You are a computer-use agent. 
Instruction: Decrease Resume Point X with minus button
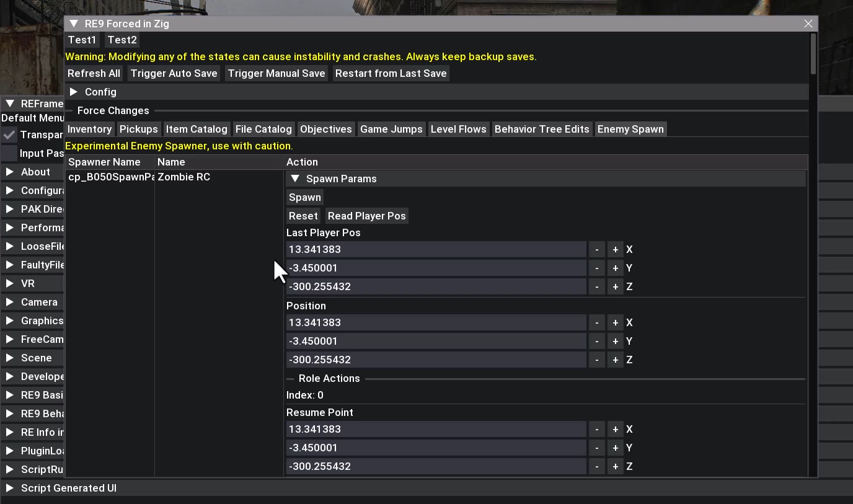point(596,429)
